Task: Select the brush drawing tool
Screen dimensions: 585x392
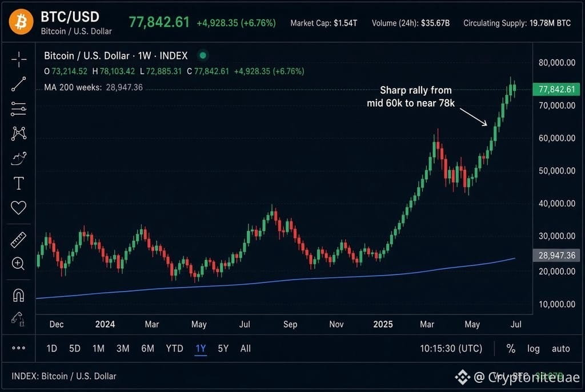Action: point(19,159)
